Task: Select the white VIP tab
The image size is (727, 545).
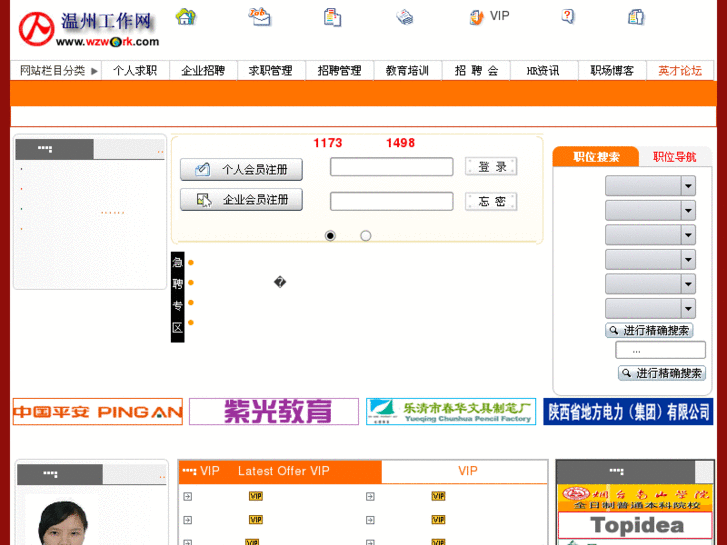Action: point(464,471)
